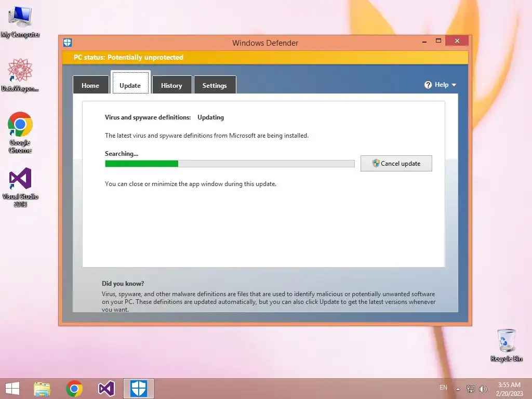532x399 pixels.
Task: Click the Cancel update button
Action: coord(396,164)
